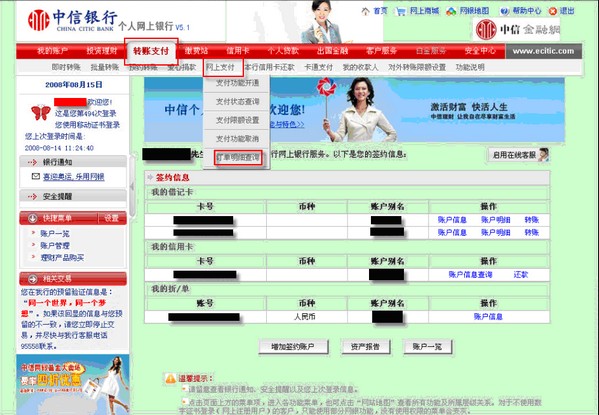
Task: Click the home icon labeled 首页
Action: (x=365, y=11)
